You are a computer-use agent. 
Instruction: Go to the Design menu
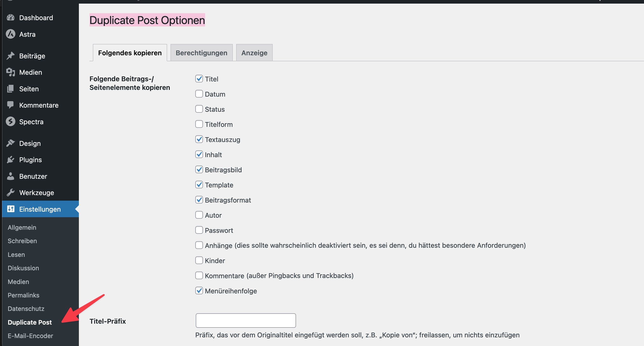tap(30, 143)
